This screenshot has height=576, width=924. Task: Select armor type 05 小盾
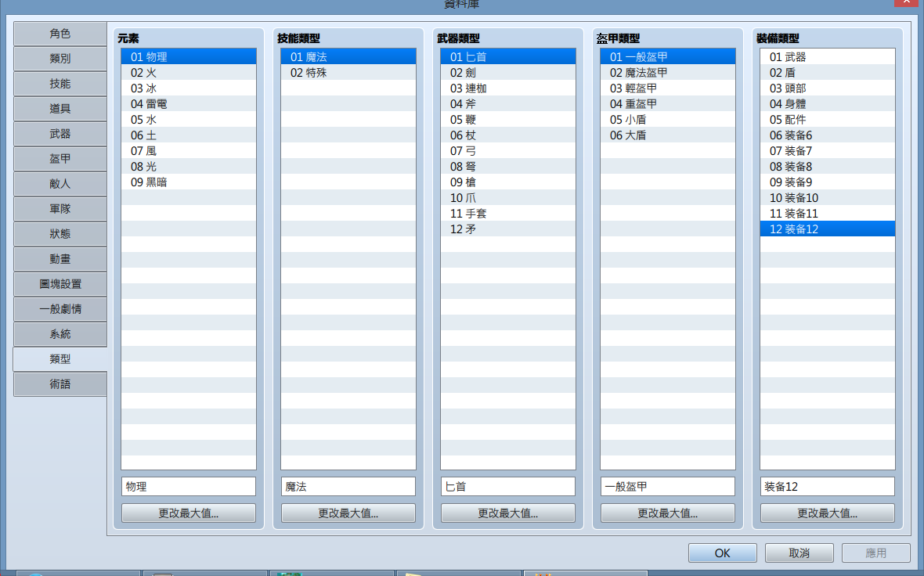click(x=668, y=120)
